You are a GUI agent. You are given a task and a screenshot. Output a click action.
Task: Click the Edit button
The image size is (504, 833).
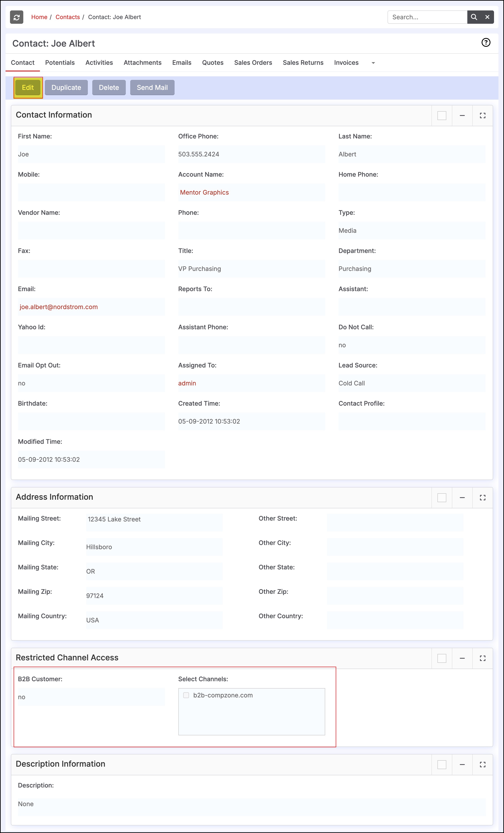click(x=28, y=88)
